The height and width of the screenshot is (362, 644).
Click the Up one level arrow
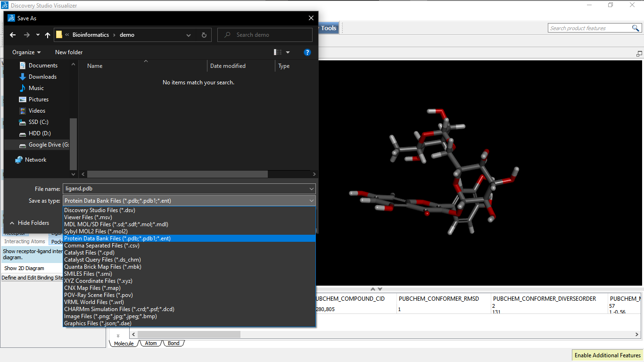(x=48, y=35)
